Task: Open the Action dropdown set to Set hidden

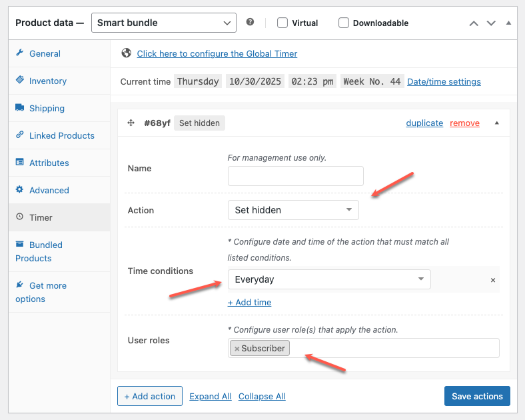Action: click(293, 210)
